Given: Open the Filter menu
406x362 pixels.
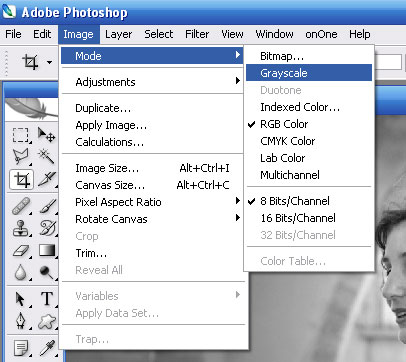Looking at the screenshot, I should (197, 34).
